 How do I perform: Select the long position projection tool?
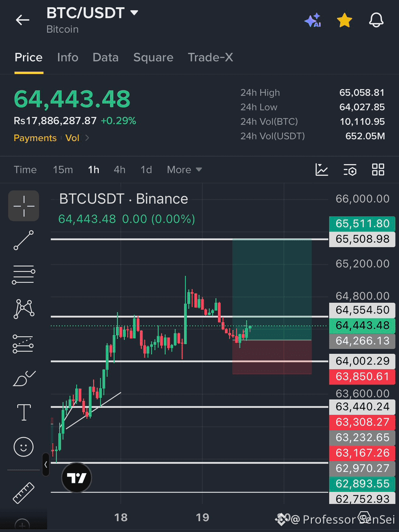(x=24, y=344)
